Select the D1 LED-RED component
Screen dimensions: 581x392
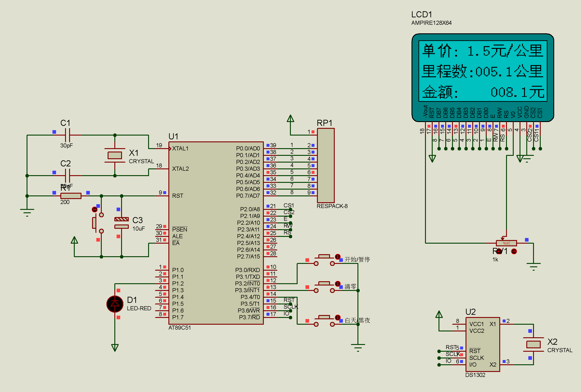tap(115, 304)
